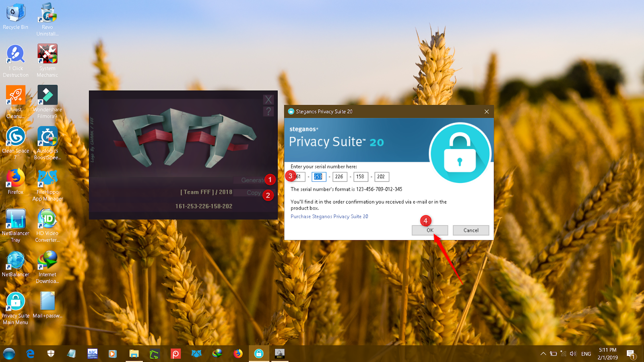This screenshot has width=644, height=362.
Task: Select the Mail+passw file on the desktop
Action: (47, 305)
